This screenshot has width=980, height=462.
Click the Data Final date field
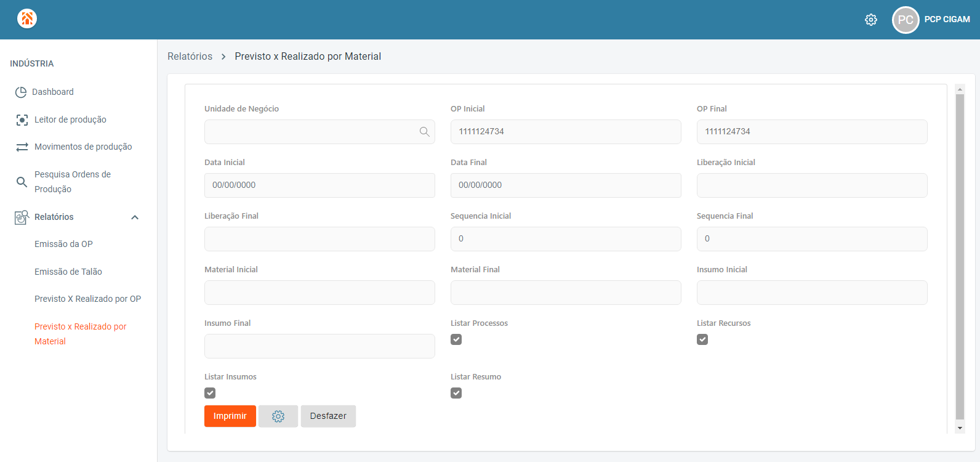pos(566,185)
